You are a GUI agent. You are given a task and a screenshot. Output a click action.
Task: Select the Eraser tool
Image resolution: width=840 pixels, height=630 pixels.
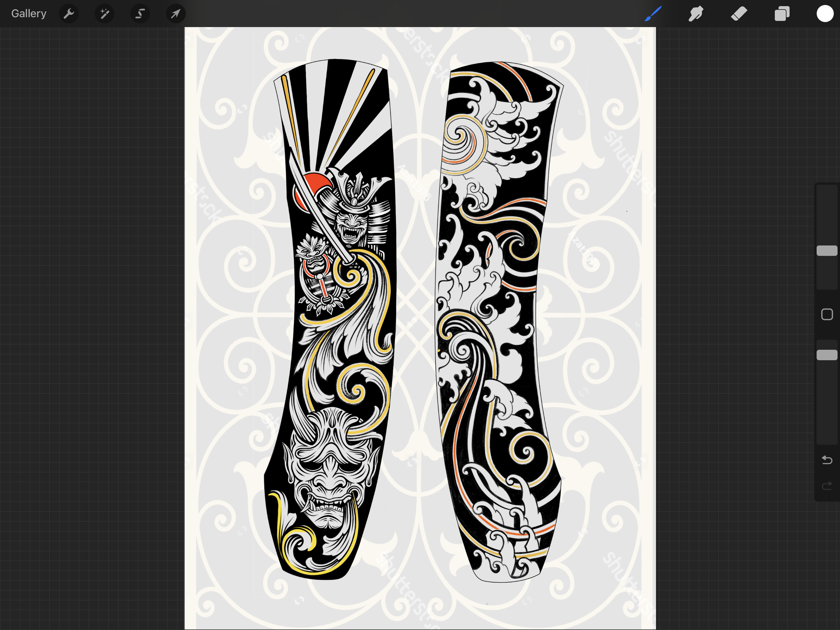point(739,14)
